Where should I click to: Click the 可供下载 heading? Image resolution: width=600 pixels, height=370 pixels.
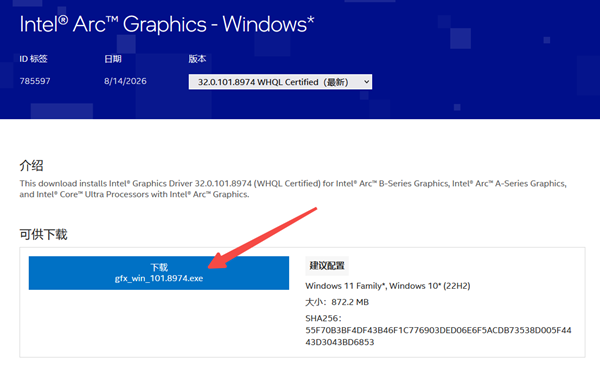43,234
